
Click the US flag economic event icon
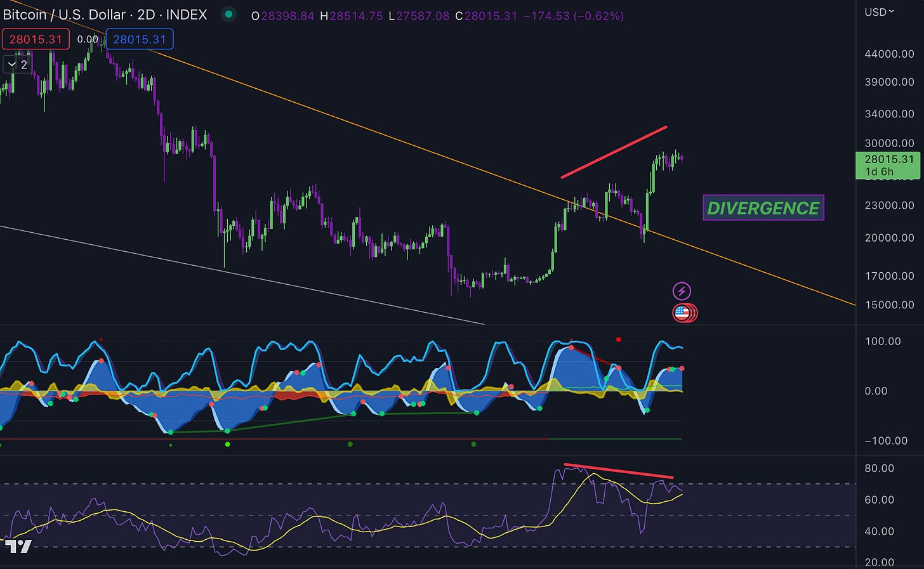(x=683, y=312)
